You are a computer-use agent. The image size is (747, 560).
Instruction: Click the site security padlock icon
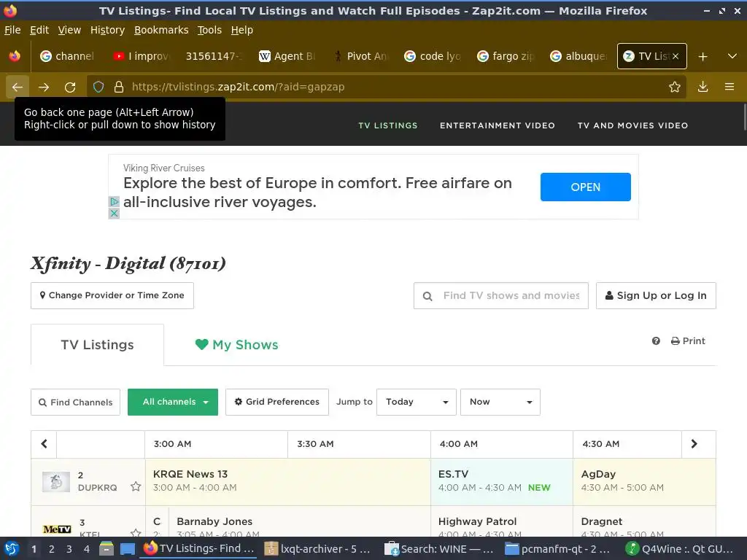click(x=119, y=87)
